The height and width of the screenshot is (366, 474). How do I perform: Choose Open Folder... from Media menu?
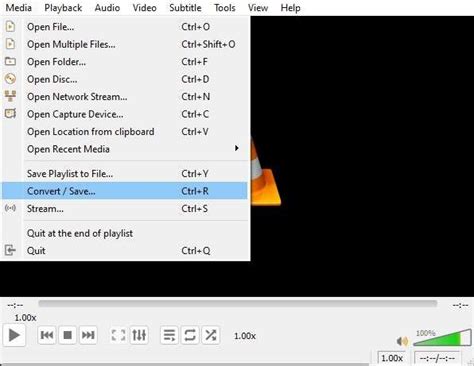tap(125, 62)
